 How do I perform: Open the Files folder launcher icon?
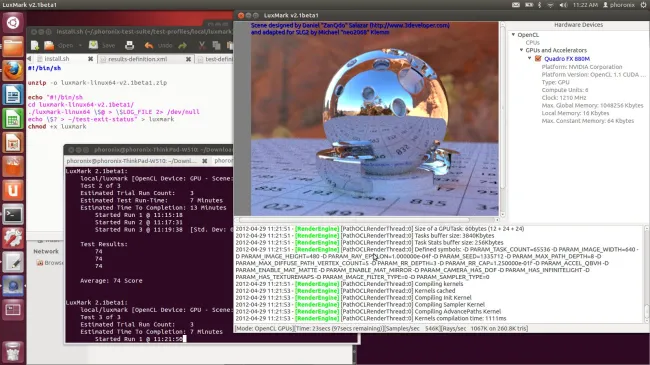click(x=13, y=46)
